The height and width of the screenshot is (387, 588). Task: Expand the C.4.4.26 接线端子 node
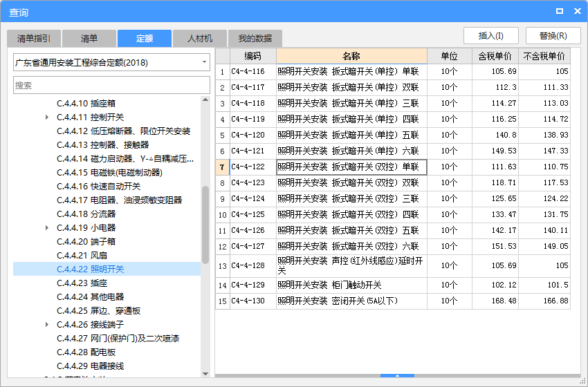click(x=47, y=324)
